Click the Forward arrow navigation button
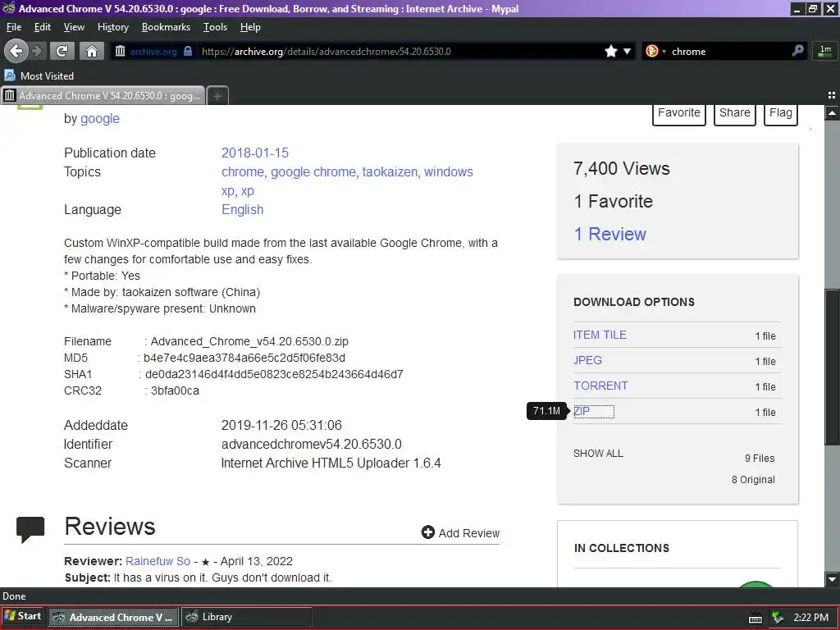 click(38, 52)
